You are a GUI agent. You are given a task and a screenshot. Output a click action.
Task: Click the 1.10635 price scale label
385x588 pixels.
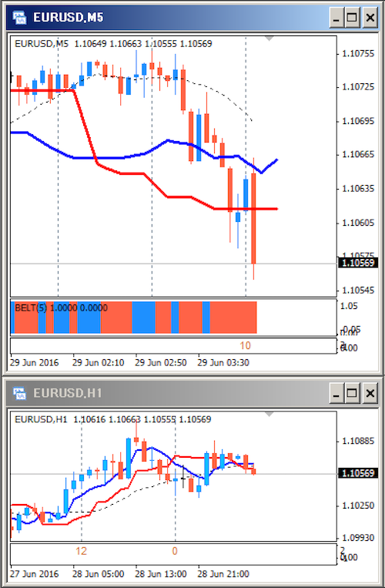click(x=358, y=188)
